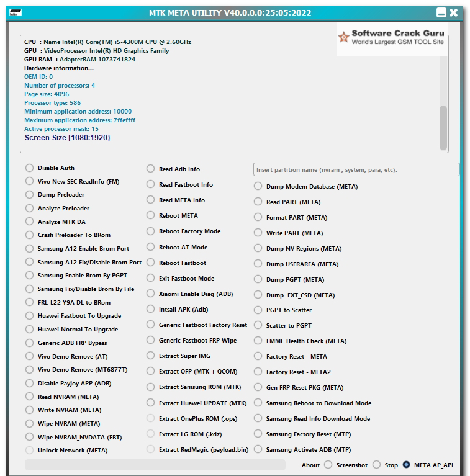
Task: Select the Stop radio button
Action: coord(377,465)
